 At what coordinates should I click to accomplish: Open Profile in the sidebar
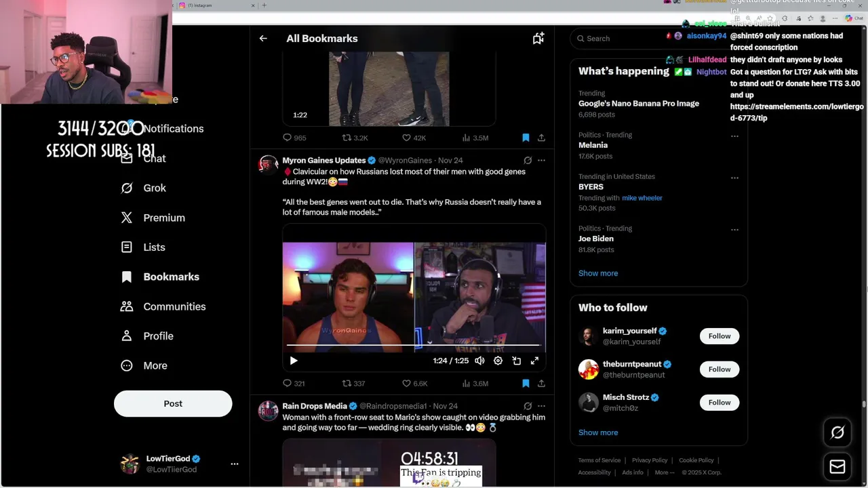click(147, 336)
